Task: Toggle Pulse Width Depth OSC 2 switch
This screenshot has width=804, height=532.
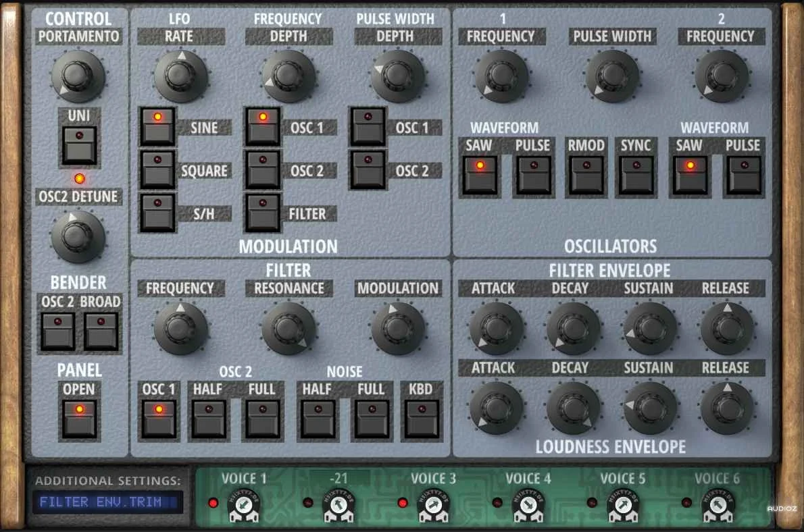Action: (x=368, y=169)
